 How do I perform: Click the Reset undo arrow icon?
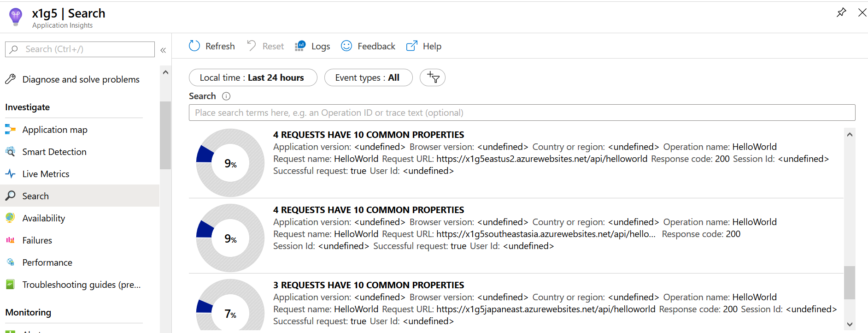click(x=252, y=45)
